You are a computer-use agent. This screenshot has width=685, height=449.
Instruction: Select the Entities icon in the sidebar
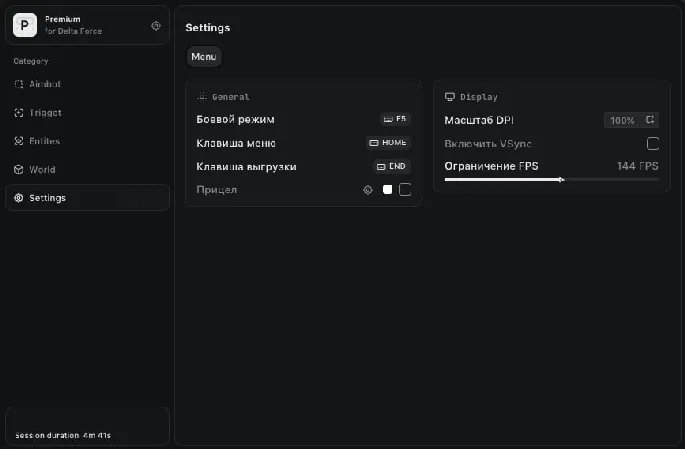click(19, 141)
